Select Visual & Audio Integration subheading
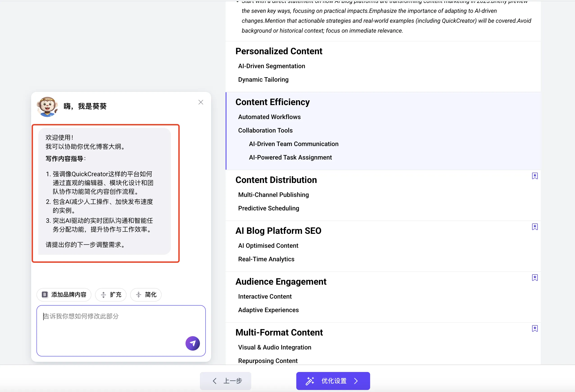 (275, 347)
